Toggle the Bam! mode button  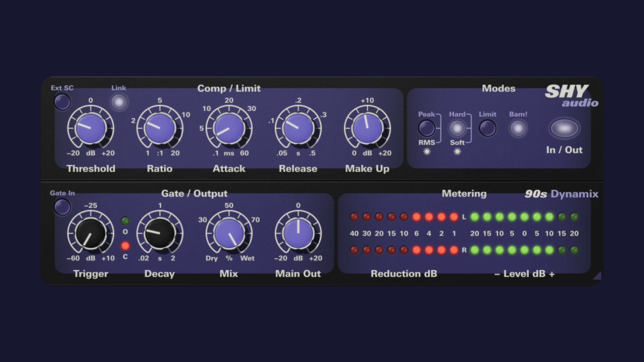pyautogui.click(x=518, y=128)
